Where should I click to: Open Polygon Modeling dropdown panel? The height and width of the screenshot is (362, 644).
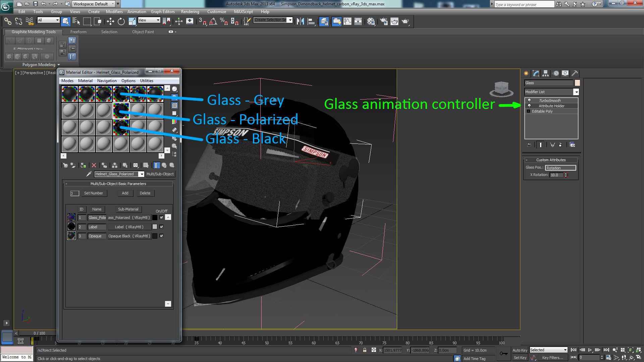41,65
